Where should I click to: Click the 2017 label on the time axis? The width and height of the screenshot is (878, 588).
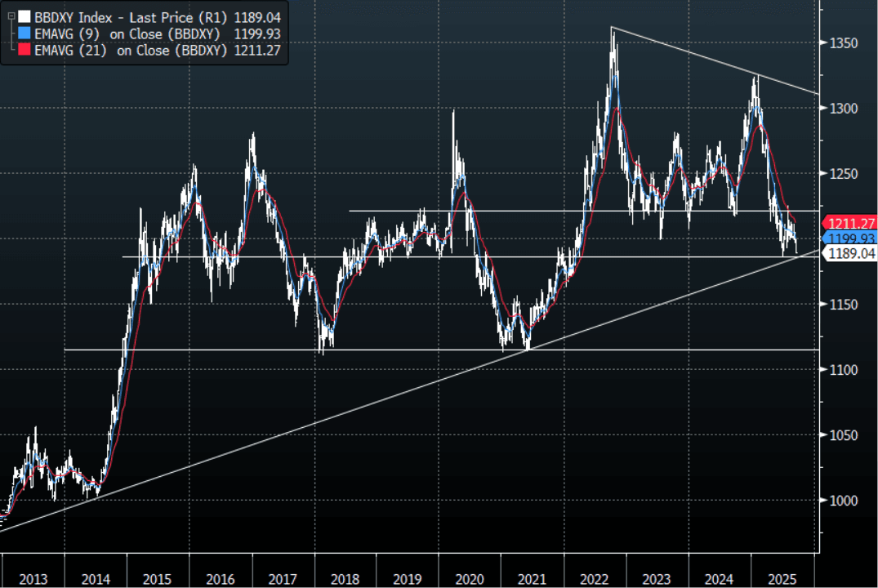pos(283,579)
